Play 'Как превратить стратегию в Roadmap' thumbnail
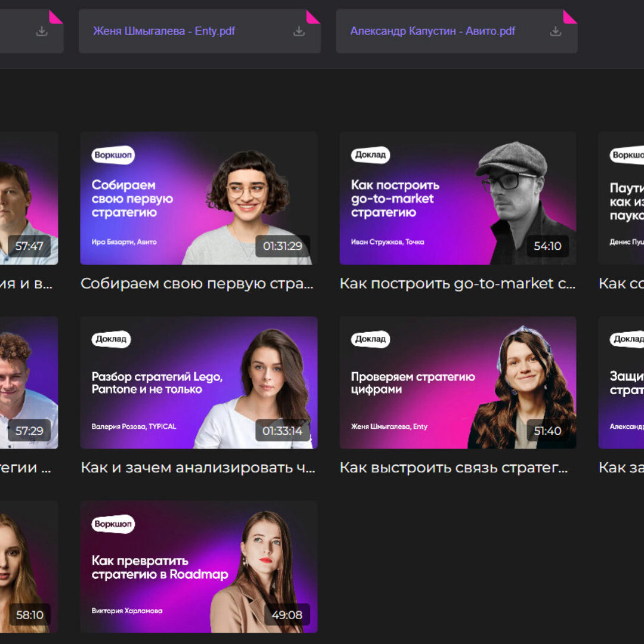This screenshot has height=644, width=644. (x=199, y=566)
